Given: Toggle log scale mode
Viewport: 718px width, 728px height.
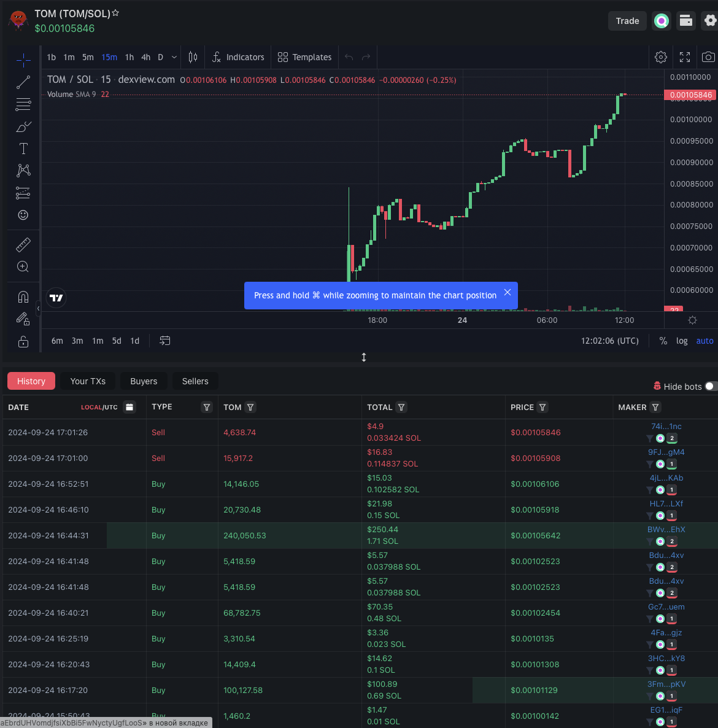Looking at the screenshot, I should [x=682, y=341].
